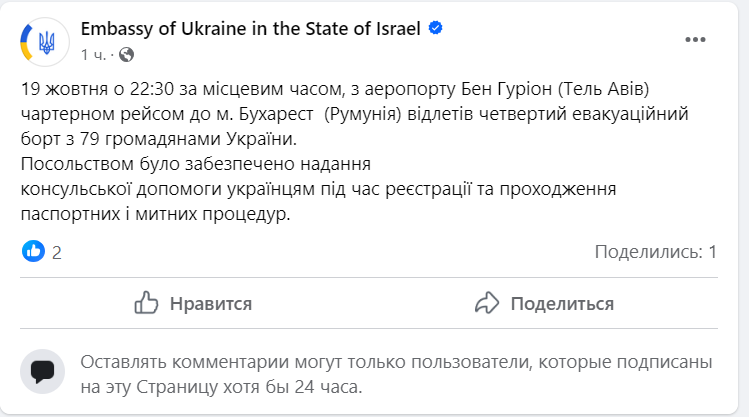Open Embassy of Ukraine in Israel page name

coord(251,28)
